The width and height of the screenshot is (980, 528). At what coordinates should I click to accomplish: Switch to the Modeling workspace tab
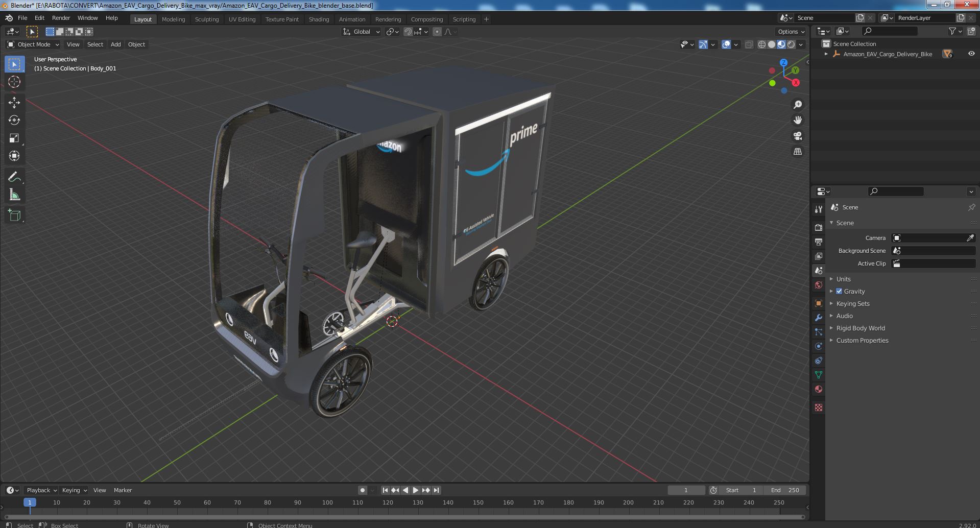pos(173,19)
